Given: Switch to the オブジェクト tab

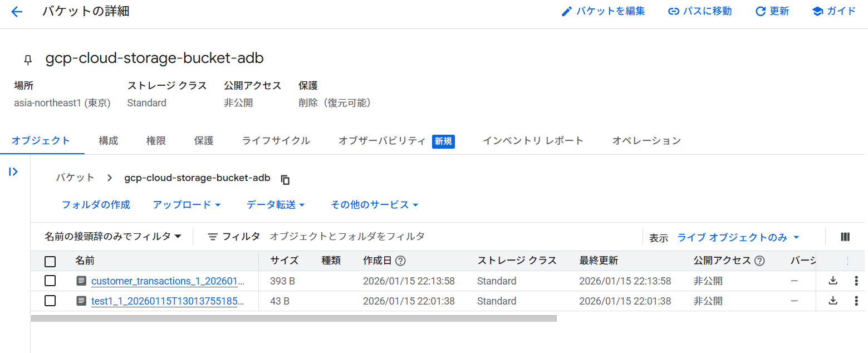Looking at the screenshot, I should point(41,141).
